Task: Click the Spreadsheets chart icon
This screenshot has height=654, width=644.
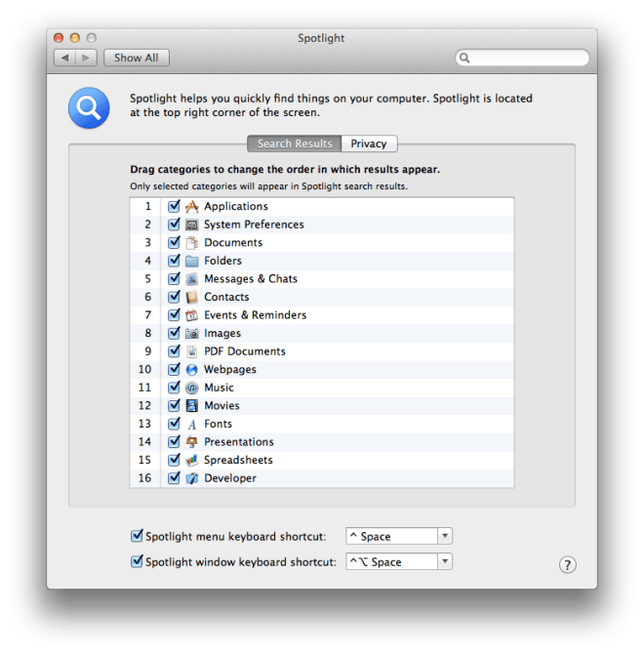Action: pos(192,460)
